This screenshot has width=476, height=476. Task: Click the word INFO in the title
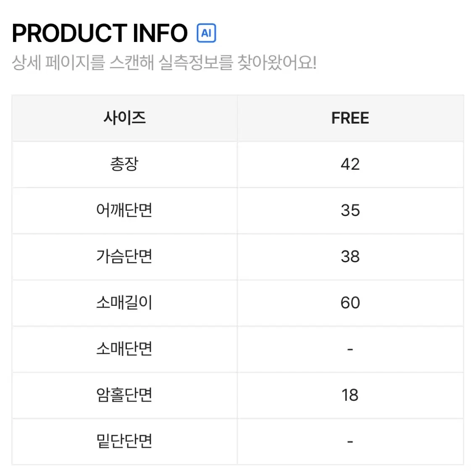tap(160, 33)
